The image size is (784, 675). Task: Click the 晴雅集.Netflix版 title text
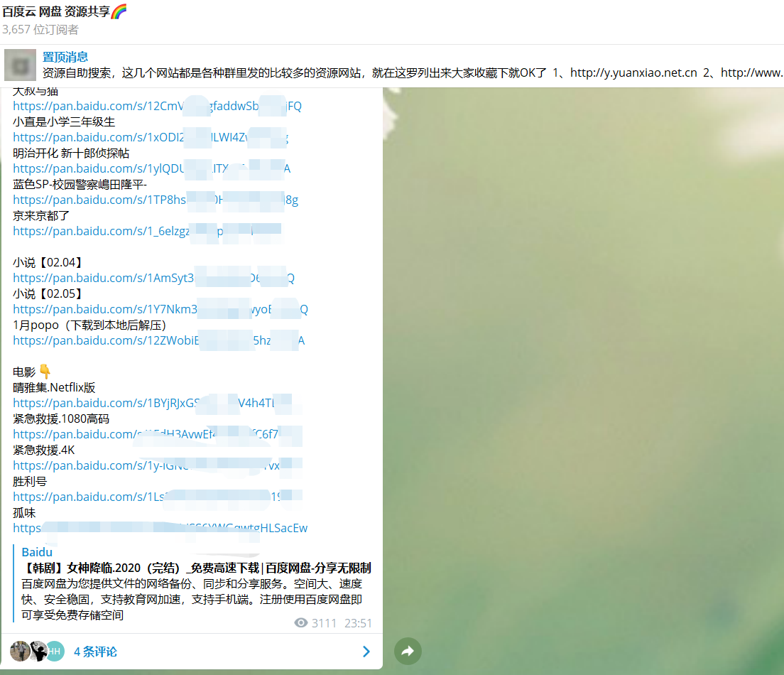coord(54,388)
